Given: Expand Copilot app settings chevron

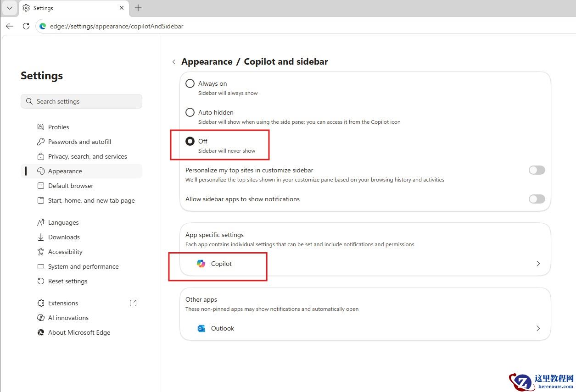Looking at the screenshot, I should coord(538,264).
